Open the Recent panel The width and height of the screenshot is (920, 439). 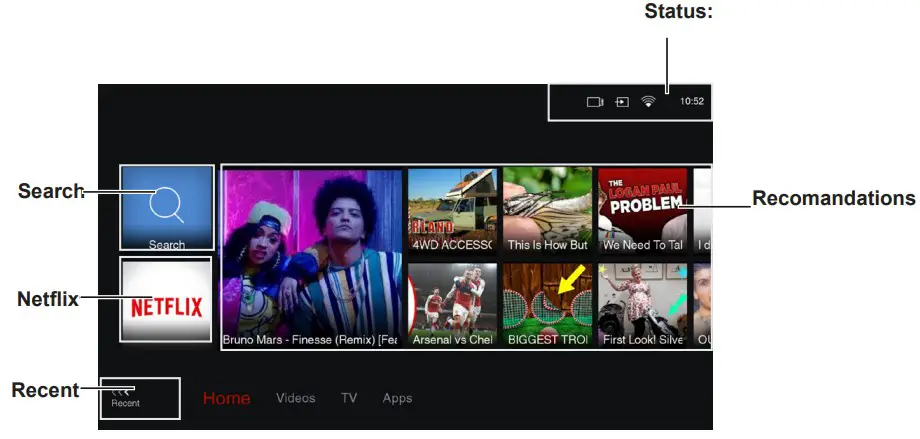pyautogui.click(x=140, y=399)
